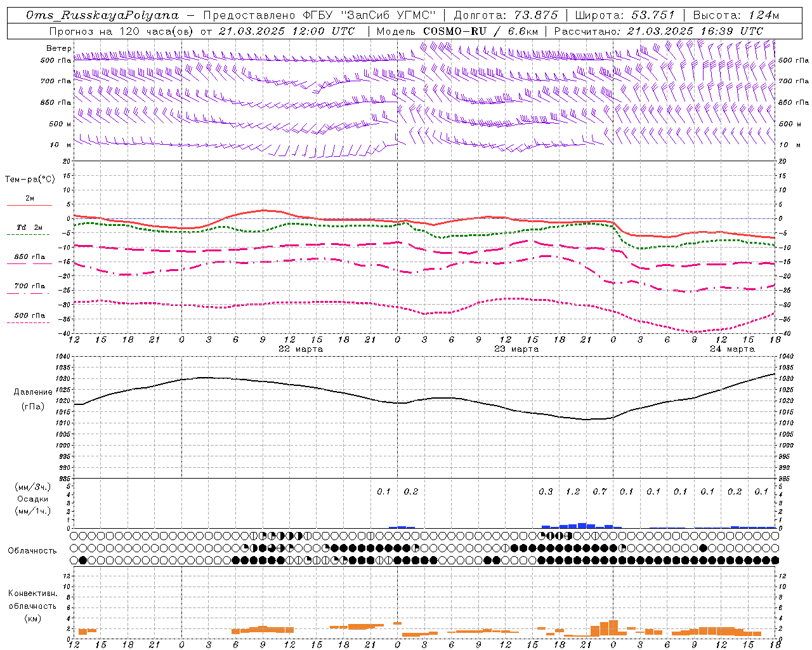The width and height of the screenshot is (812, 650).
Task: Select the Прогноз на 120 часа(ов) text
Action: point(122,31)
